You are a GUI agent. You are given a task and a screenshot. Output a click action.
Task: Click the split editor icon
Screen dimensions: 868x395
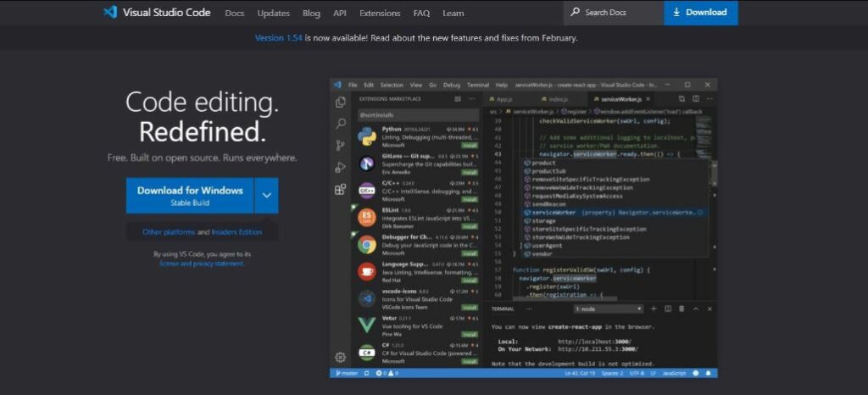[x=696, y=99]
